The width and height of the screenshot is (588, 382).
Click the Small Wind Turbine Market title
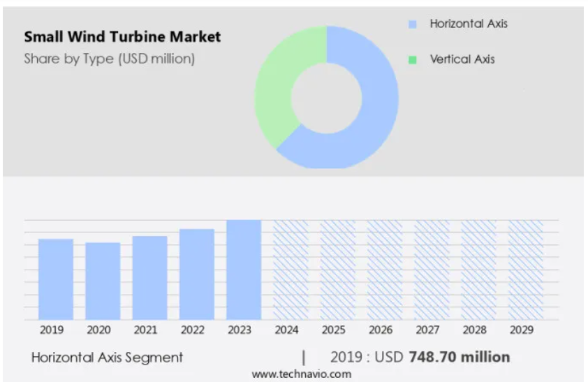point(122,37)
